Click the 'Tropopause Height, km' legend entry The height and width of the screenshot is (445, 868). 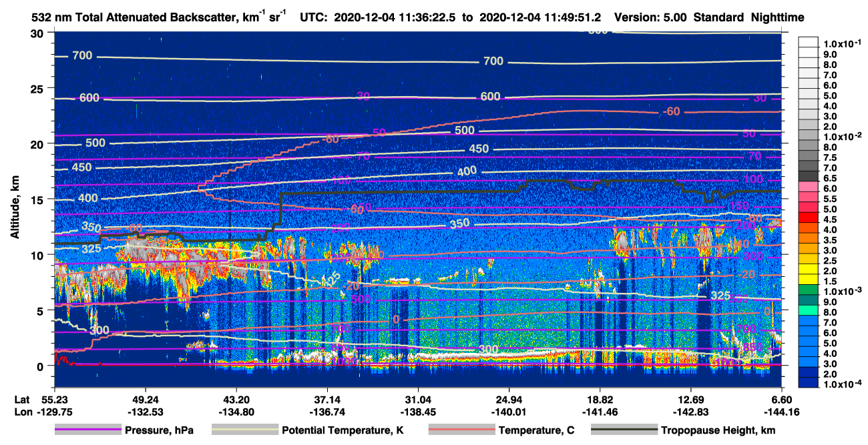(x=684, y=430)
